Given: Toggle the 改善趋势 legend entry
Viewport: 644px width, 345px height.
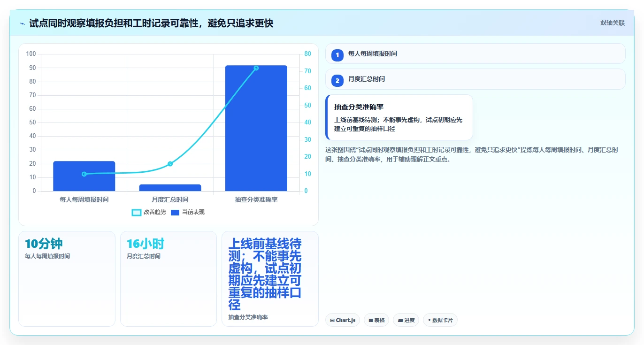Looking at the screenshot, I should [149, 212].
